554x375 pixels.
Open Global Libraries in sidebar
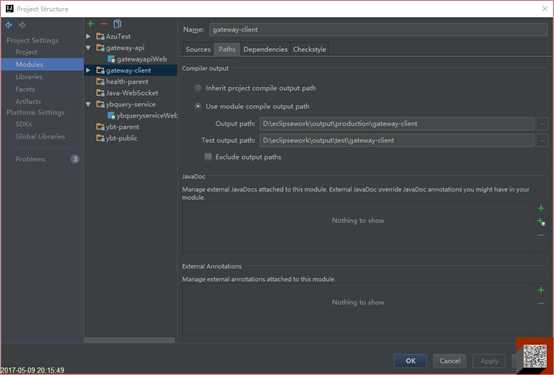pos(40,136)
